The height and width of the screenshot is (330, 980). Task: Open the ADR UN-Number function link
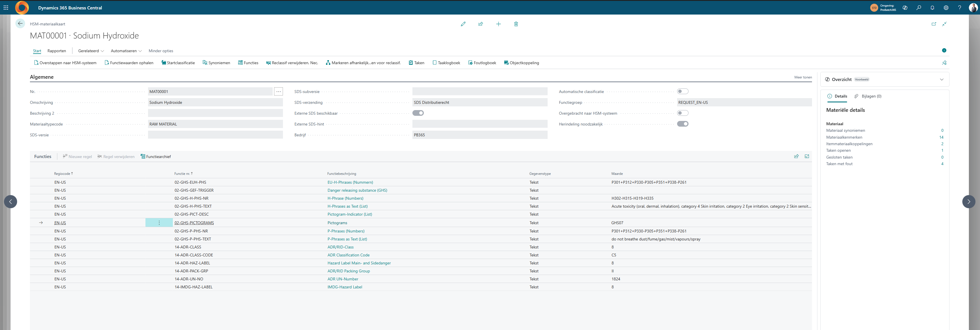click(x=342, y=279)
